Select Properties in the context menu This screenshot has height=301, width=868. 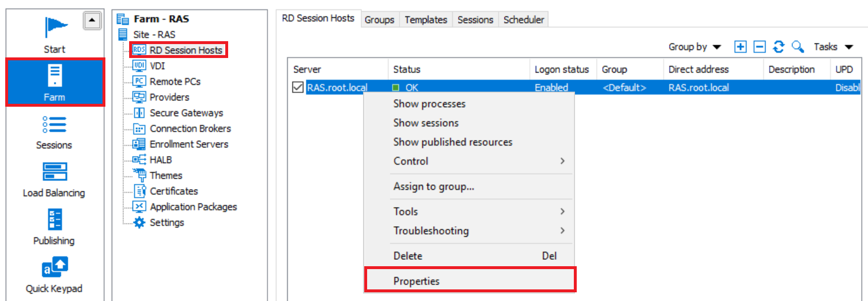tap(416, 281)
